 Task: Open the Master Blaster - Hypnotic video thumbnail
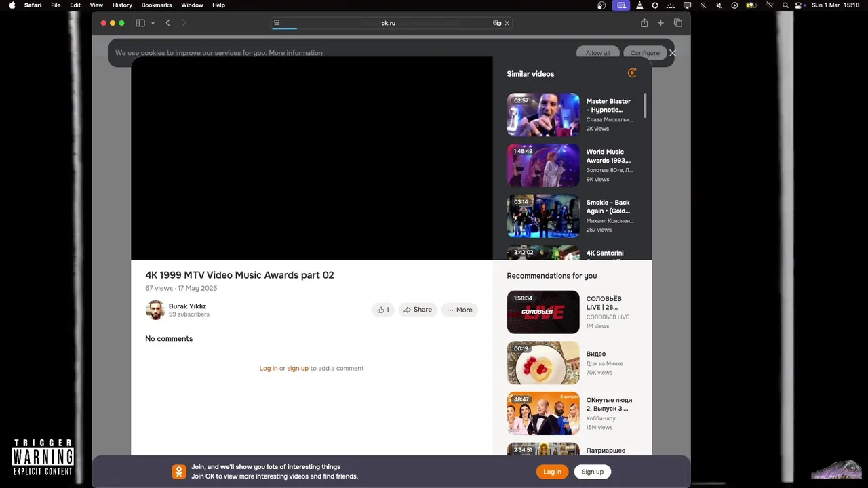[543, 115]
